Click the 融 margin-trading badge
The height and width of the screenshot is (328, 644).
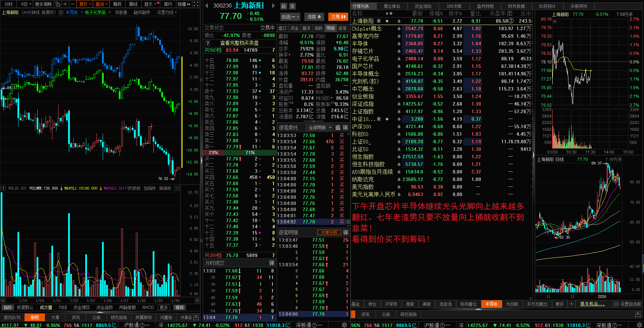pyautogui.click(x=283, y=6)
